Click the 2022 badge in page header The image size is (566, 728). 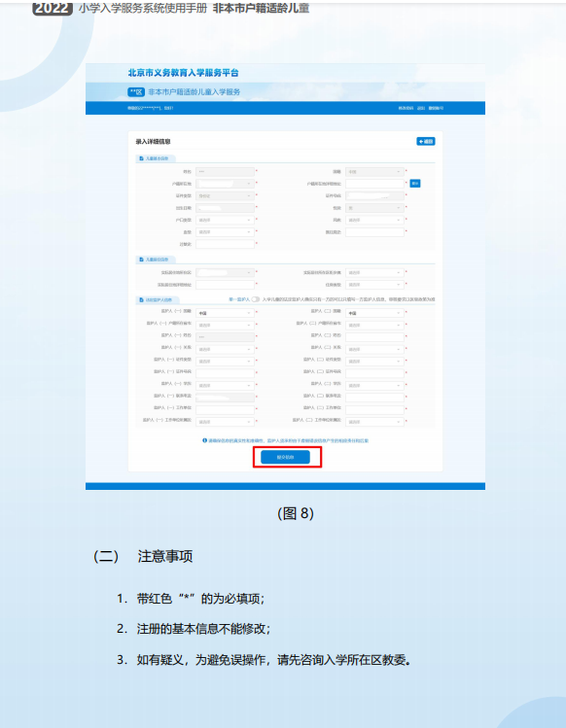pyautogui.click(x=53, y=8)
